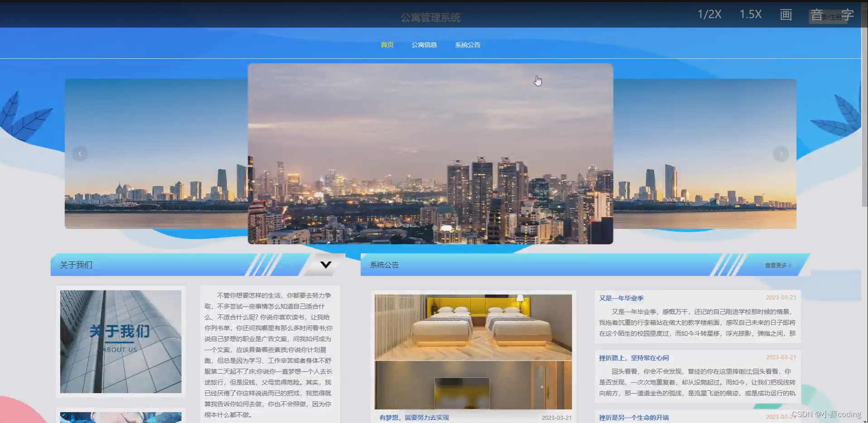868x423 pixels.
Task: Select the active carousel indicator dot
Action: [x=446, y=228]
